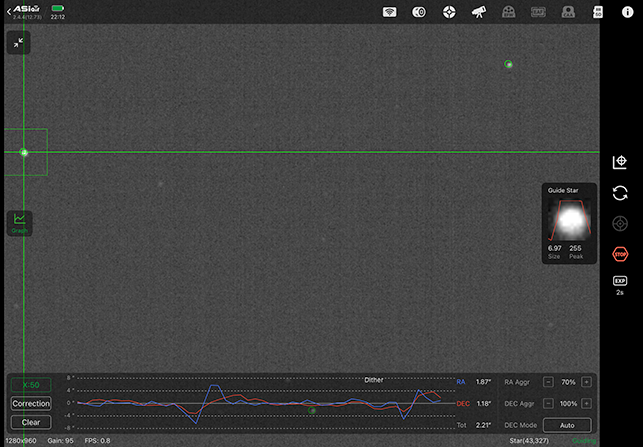The image size is (643, 447).
Task: Open the telescope mount settings
Action: click(479, 12)
